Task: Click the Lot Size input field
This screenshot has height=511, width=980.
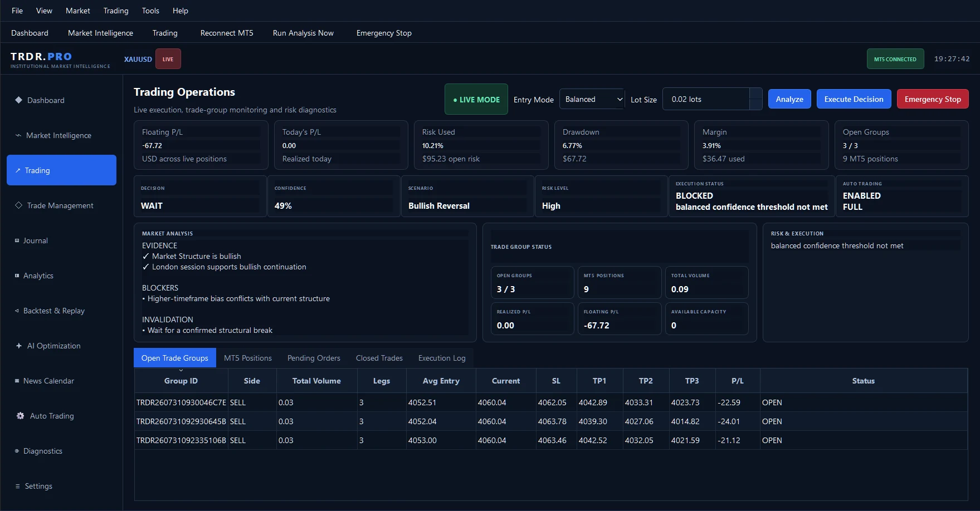Action: coord(706,99)
